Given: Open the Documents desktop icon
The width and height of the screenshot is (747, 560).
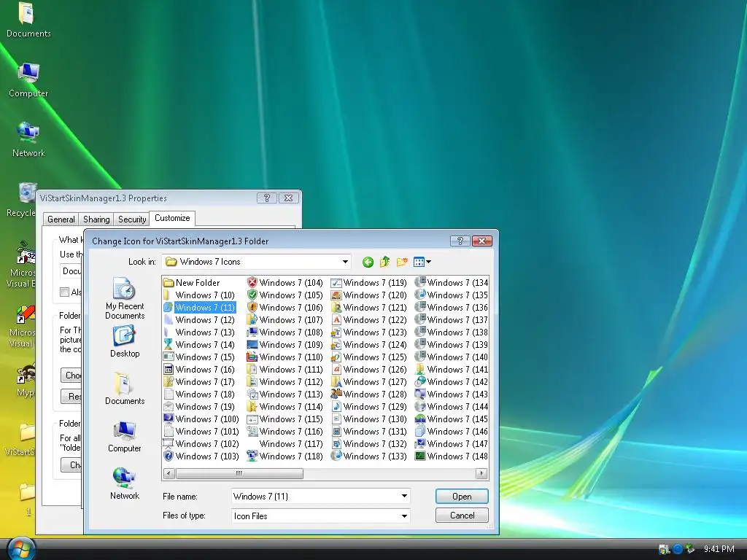Looking at the screenshot, I should 28,20.
